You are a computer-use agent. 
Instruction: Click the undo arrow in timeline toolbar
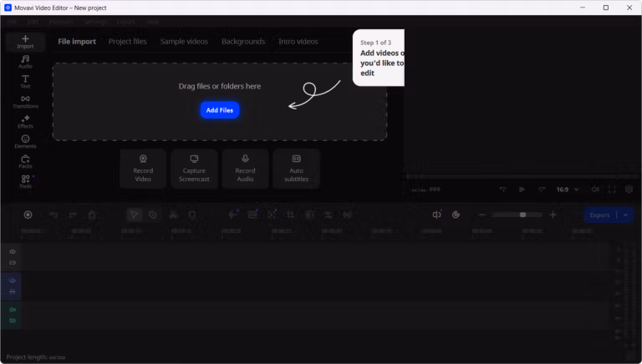(53, 215)
